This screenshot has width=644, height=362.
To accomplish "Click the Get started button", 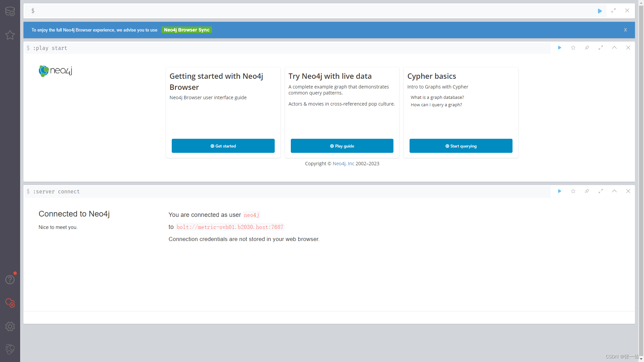I will tap(223, 146).
